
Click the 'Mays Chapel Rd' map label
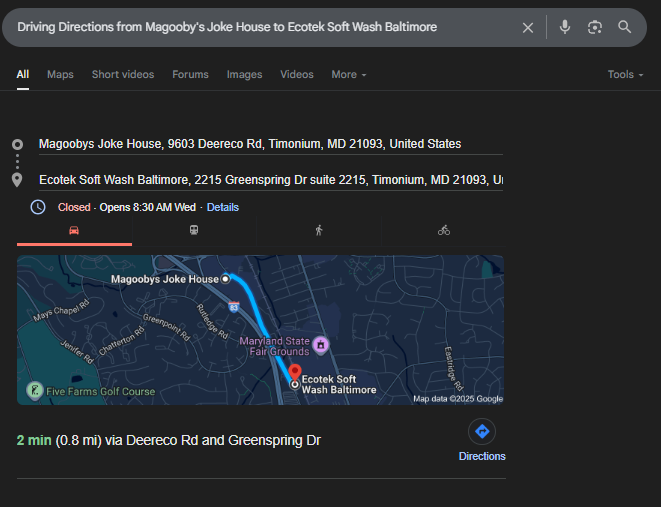pos(62,310)
